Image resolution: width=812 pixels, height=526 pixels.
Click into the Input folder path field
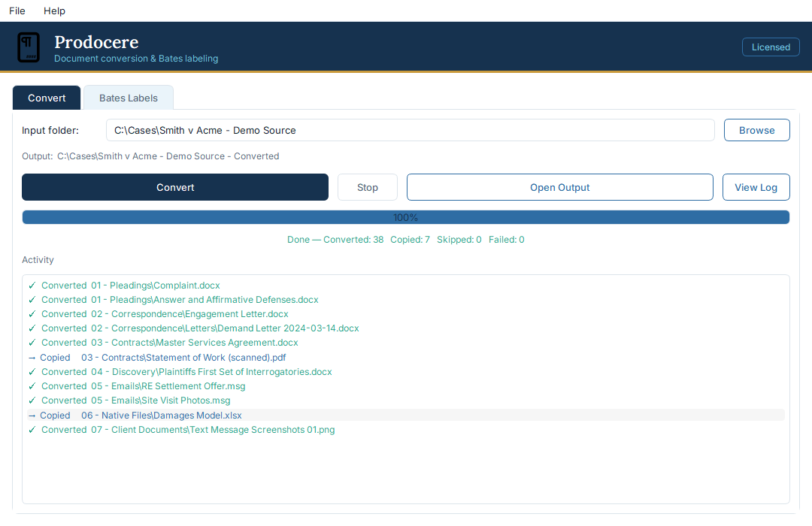[x=411, y=131]
